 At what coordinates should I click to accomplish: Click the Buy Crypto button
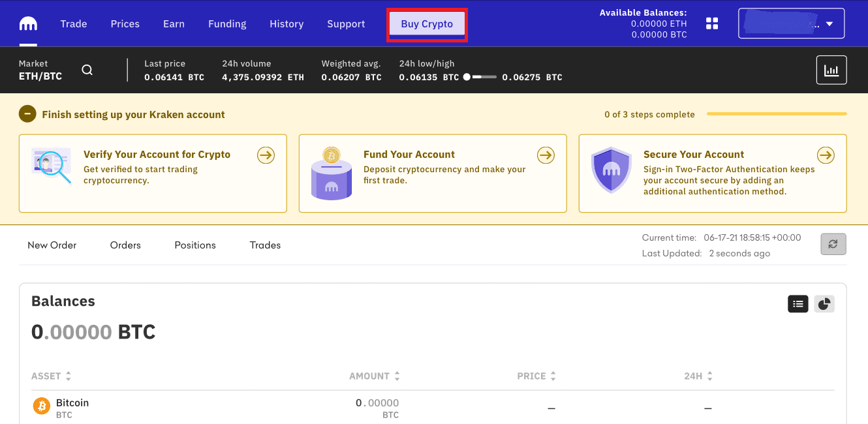427,24
